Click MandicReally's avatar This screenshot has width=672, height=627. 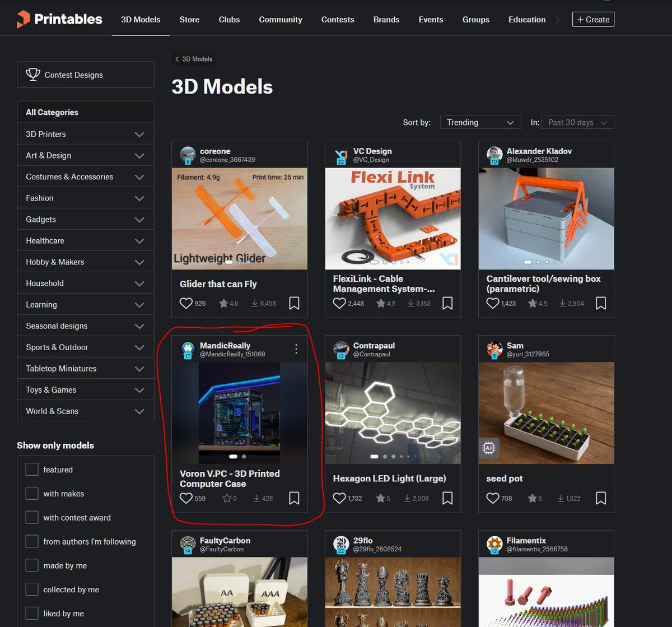(188, 350)
